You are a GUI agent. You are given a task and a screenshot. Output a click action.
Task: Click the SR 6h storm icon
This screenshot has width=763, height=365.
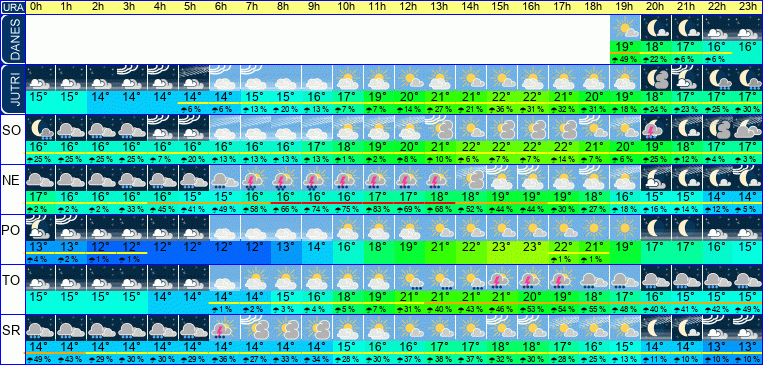point(225,328)
